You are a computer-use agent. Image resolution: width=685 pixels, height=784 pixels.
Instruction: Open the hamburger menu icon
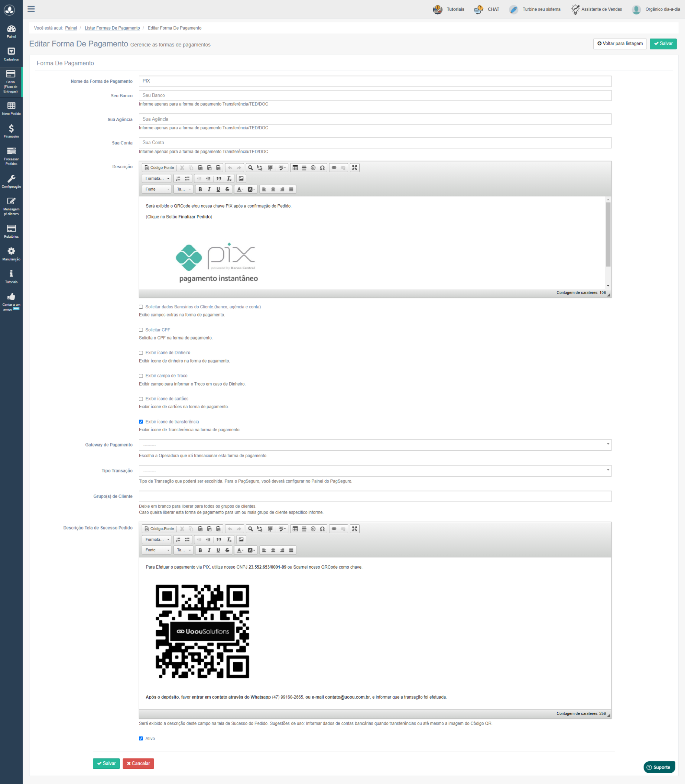[31, 9]
